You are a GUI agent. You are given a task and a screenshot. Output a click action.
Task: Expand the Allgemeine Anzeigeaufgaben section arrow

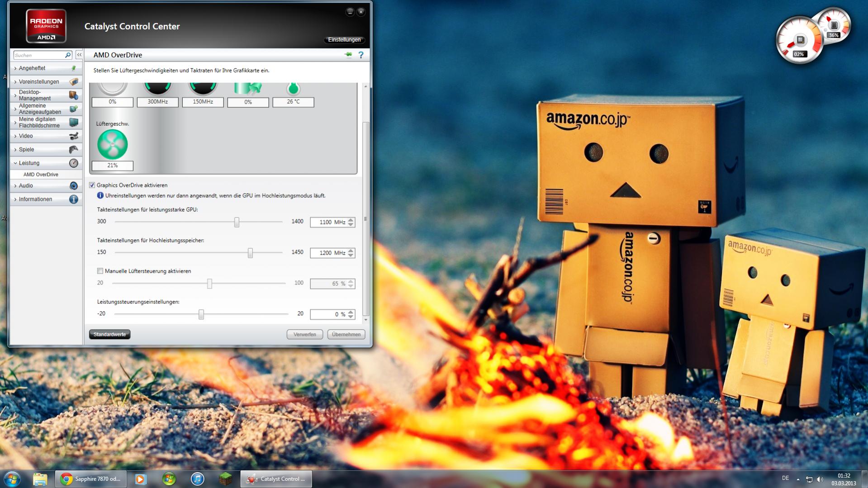pyautogui.click(x=15, y=109)
